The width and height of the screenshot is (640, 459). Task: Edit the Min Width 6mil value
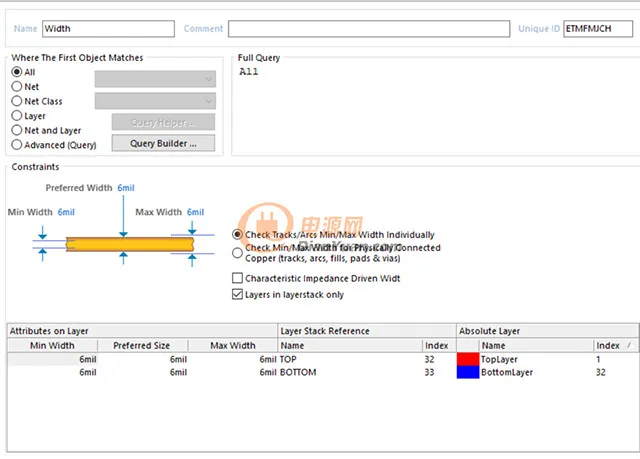click(66, 212)
